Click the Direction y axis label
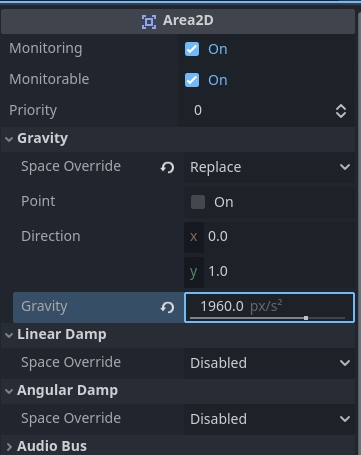This screenshot has width=361, height=455. pyautogui.click(x=194, y=272)
